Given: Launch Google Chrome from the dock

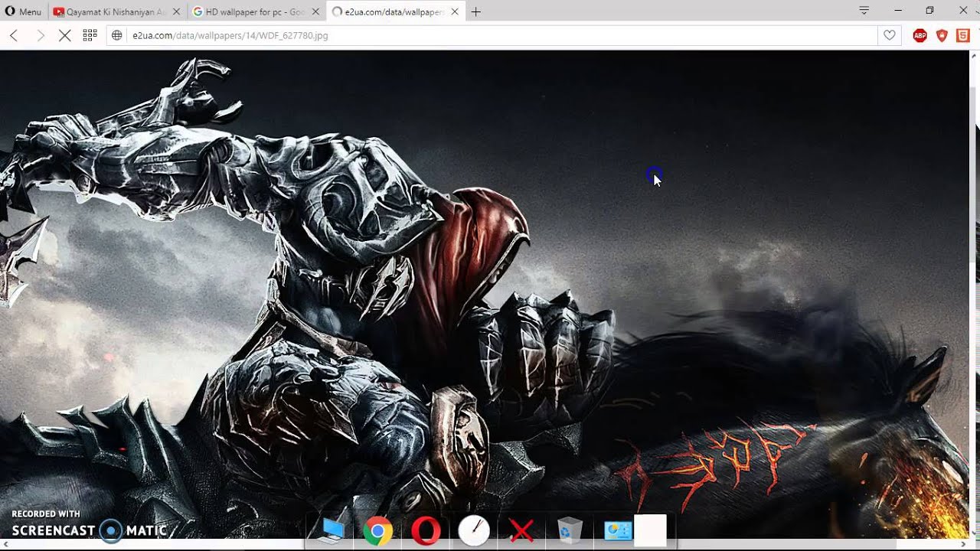Looking at the screenshot, I should pos(377,530).
